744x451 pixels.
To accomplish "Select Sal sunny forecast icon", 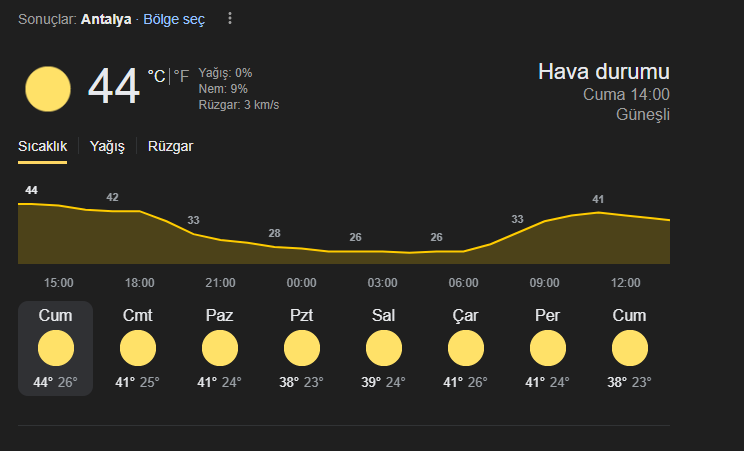I will pos(384,348).
